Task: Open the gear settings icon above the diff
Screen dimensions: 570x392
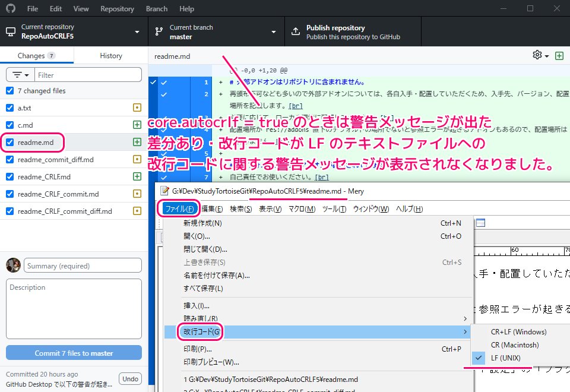Action: pyautogui.click(x=537, y=55)
